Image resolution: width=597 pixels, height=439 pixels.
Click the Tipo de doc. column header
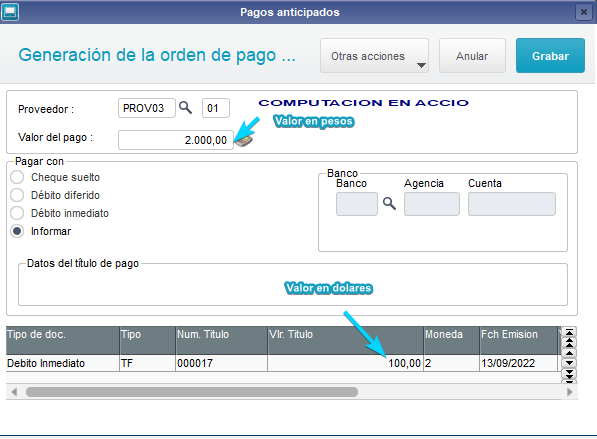pyautogui.click(x=62, y=340)
